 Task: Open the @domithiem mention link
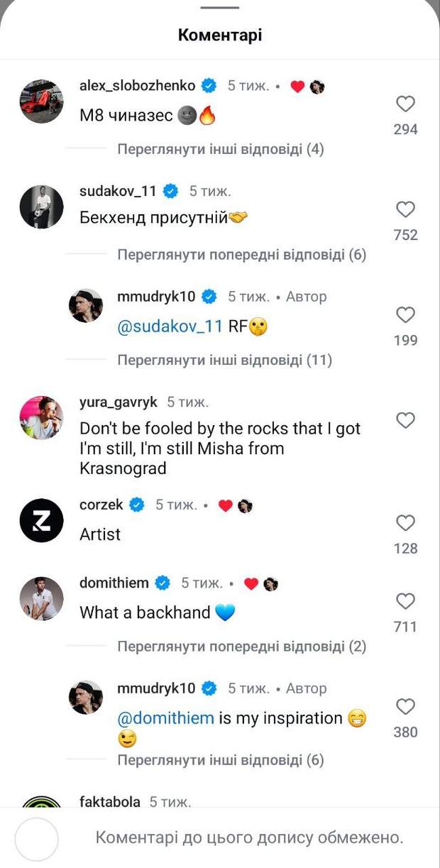[x=165, y=718]
